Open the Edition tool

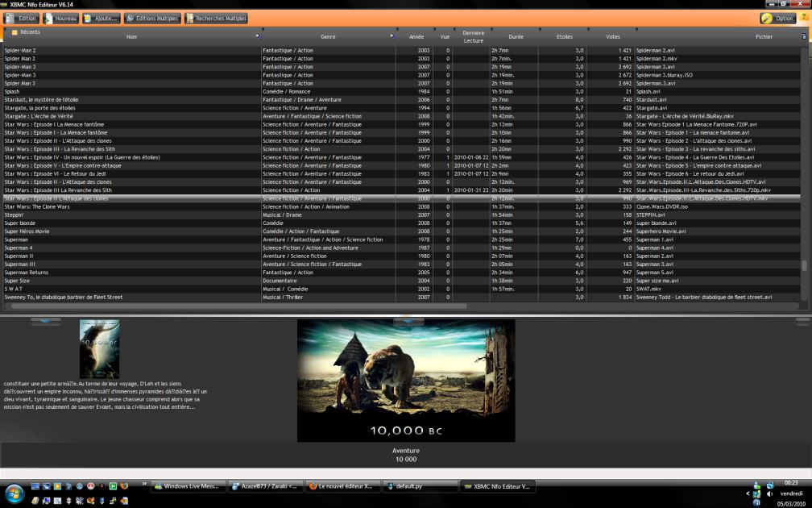click(x=20, y=18)
